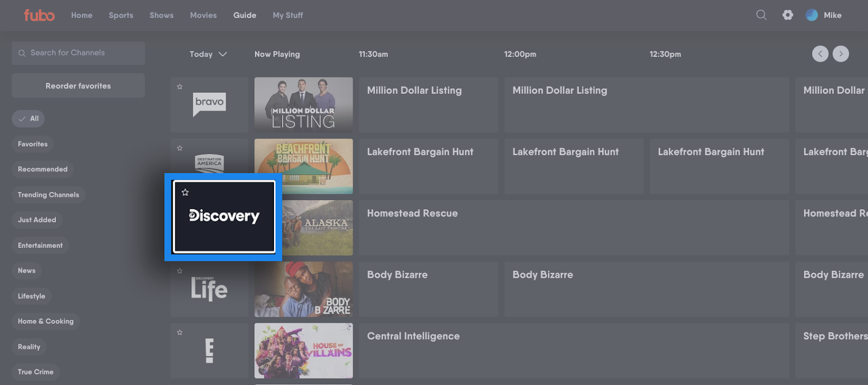Screen dimensions: 868x385
Task: Open 11:30am Lakefront Bargain Hunt program
Action: pyautogui.click(x=428, y=166)
